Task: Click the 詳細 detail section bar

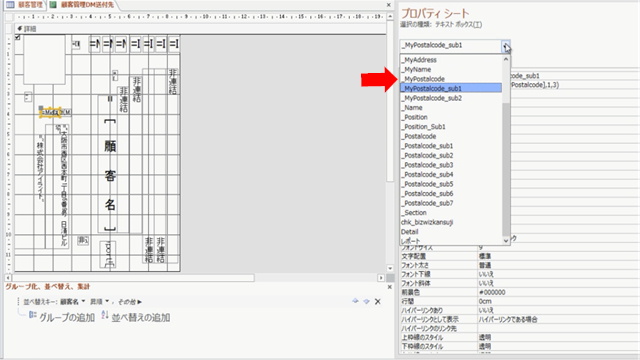Action: (x=200, y=29)
